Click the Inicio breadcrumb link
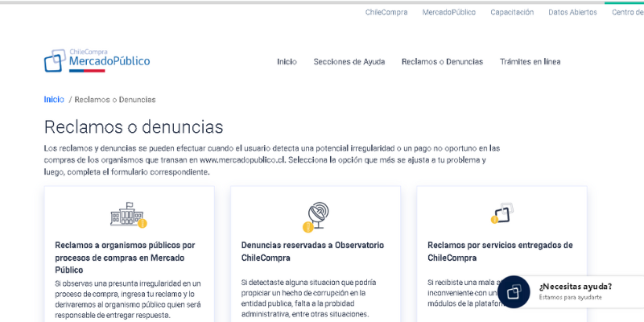Image resolution: width=644 pixels, height=322 pixels. [54, 99]
